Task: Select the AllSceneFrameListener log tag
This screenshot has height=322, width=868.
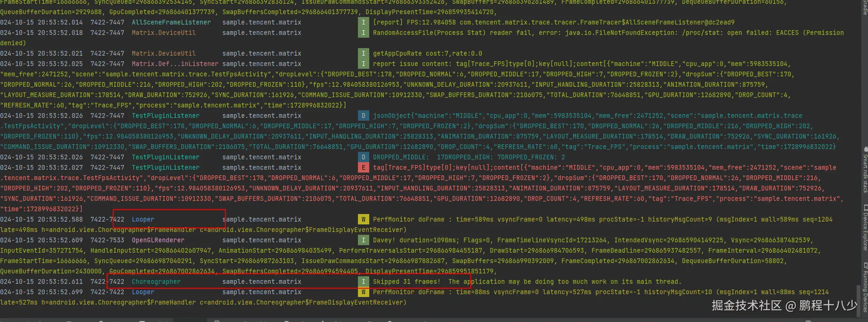Action: click(x=171, y=22)
